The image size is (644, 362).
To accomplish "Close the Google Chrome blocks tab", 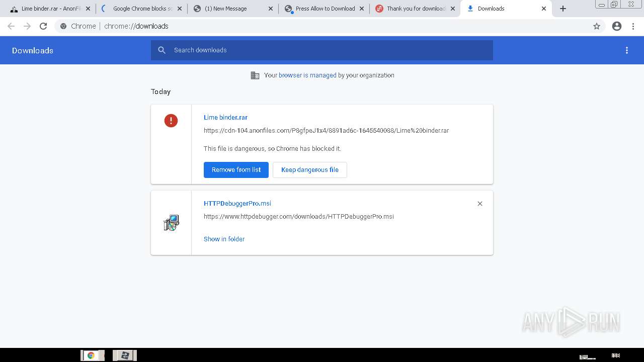I will pyautogui.click(x=180, y=9).
